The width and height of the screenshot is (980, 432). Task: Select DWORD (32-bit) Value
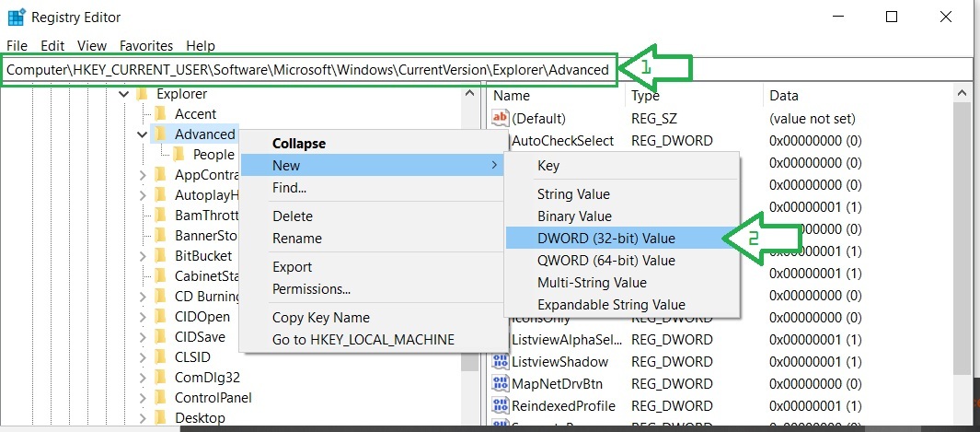(622, 239)
